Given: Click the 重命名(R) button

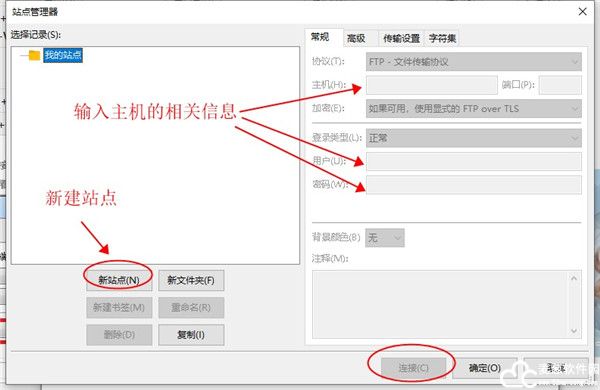Looking at the screenshot, I should [191, 308].
